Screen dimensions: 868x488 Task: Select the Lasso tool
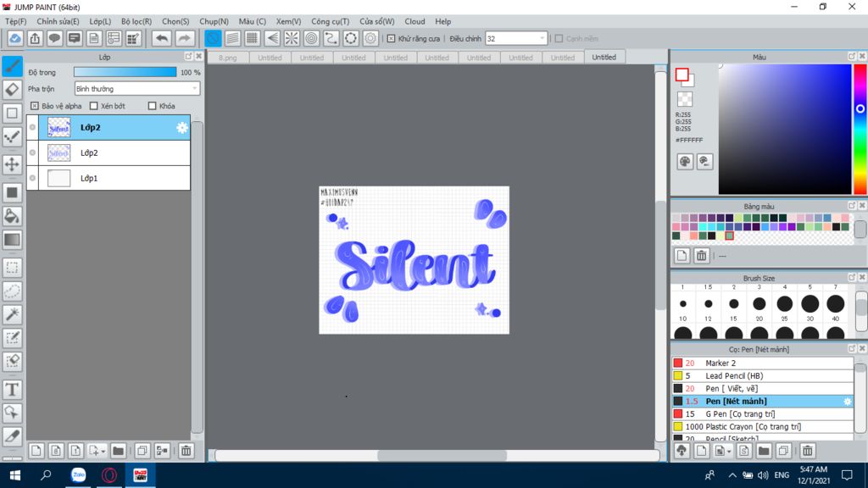[x=12, y=291]
